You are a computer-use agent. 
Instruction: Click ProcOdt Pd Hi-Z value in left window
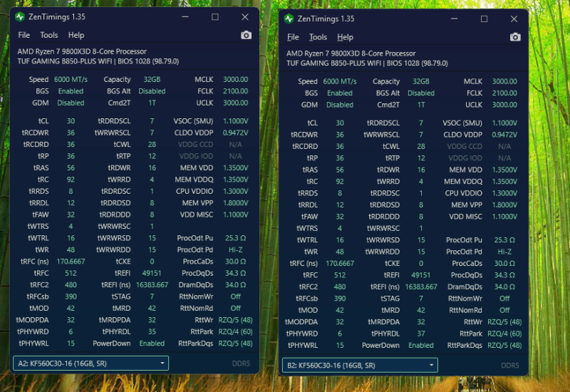(236, 250)
